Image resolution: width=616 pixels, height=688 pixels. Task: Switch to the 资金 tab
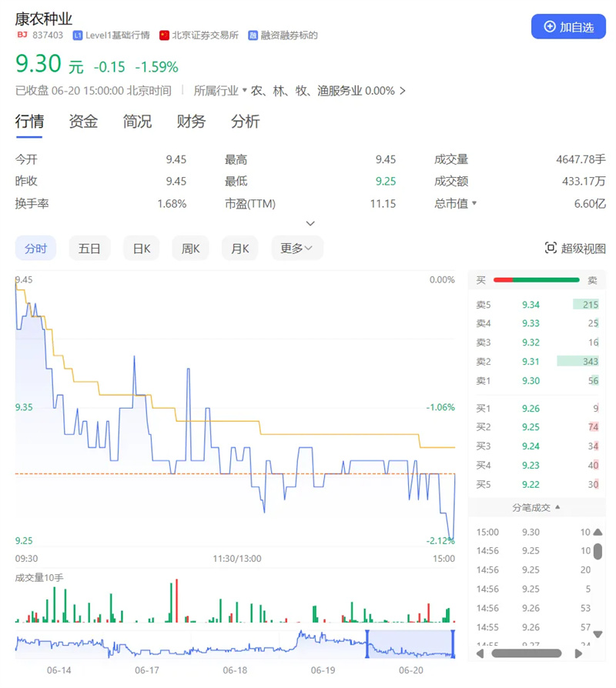coord(83,122)
